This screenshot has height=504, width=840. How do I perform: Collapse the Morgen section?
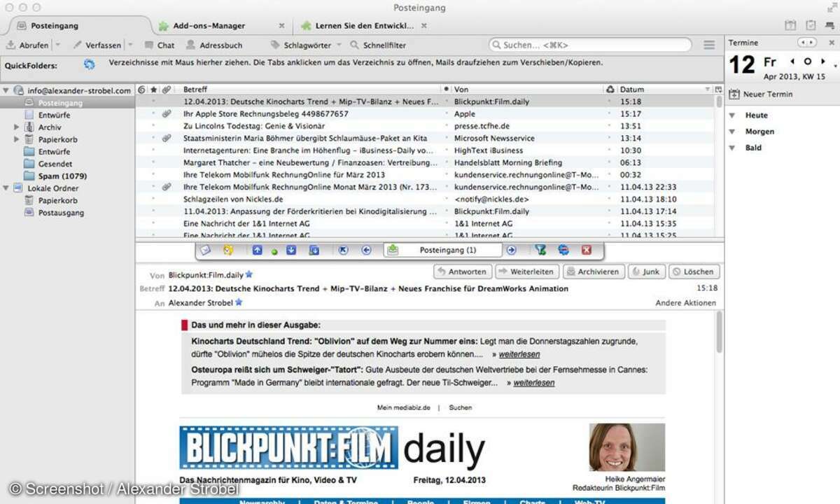732,132
